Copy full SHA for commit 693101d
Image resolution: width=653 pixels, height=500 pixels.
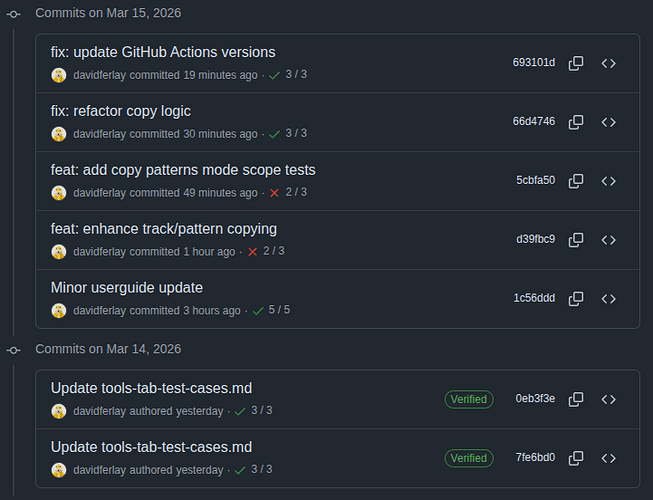coord(576,63)
